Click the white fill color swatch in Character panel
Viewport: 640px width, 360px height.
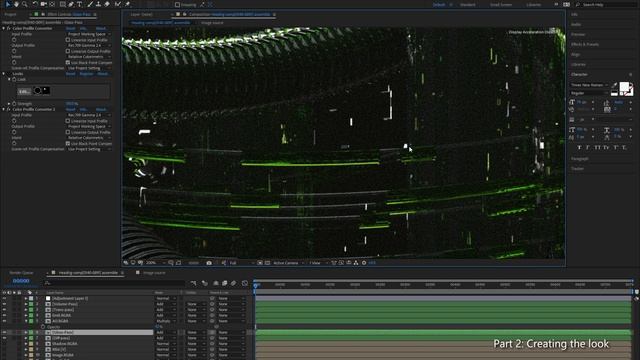pyautogui.click(x=624, y=87)
